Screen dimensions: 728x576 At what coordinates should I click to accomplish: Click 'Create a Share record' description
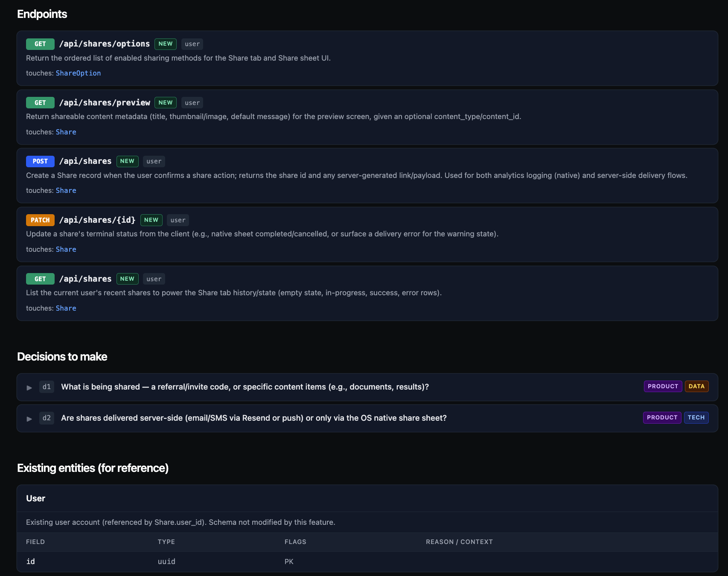click(x=357, y=175)
